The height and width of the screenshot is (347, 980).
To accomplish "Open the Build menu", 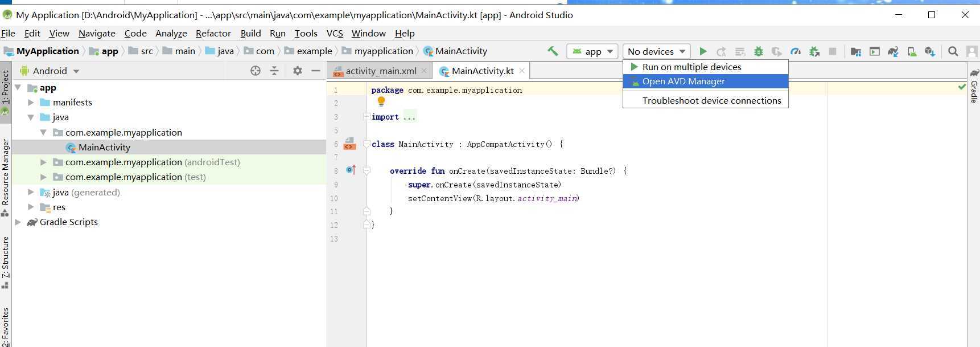I will (250, 33).
